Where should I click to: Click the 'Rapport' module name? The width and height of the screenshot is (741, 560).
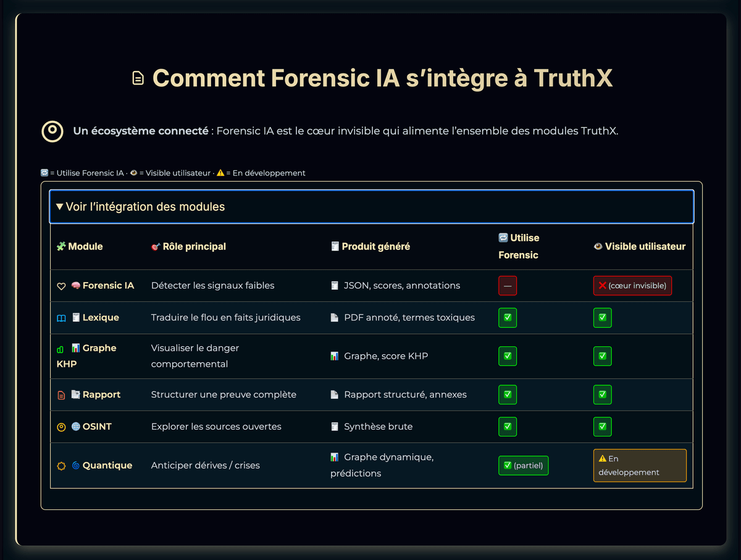coord(102,395)
